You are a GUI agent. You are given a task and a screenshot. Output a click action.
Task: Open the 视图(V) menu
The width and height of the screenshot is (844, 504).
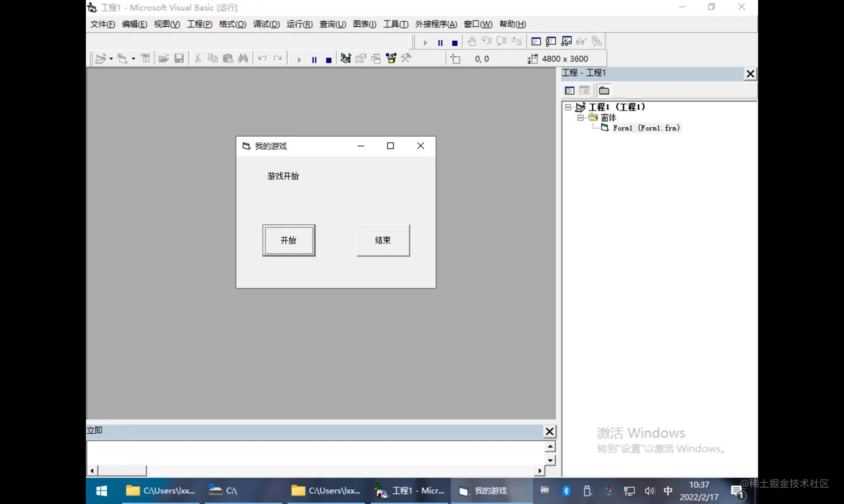tap(167, 24)
